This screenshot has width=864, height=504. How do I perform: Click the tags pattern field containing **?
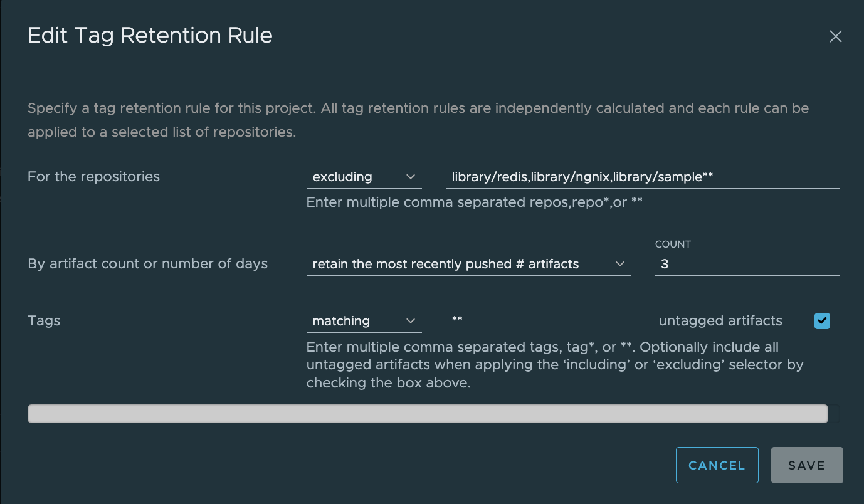tap(537, 321)
